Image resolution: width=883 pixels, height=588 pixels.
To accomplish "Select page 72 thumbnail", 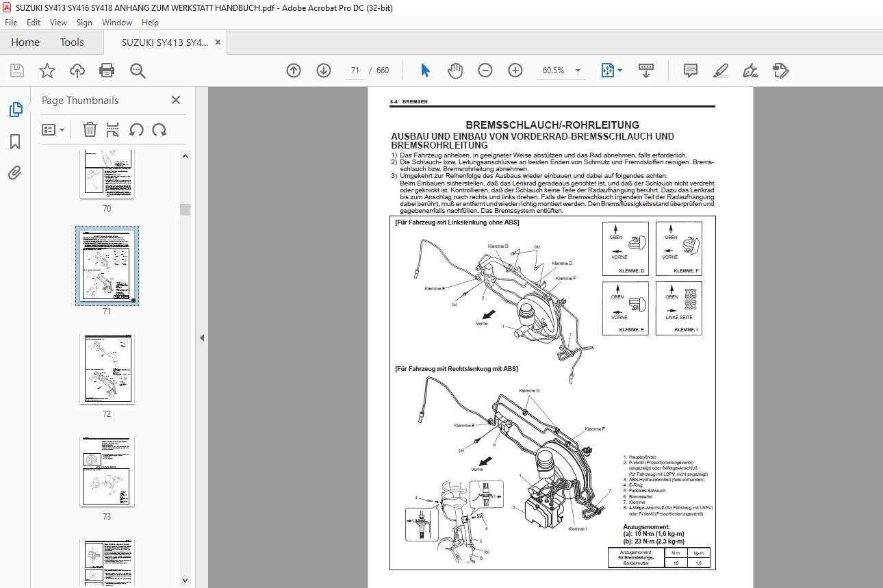I will pyautogui.click(x=107, y=370).
